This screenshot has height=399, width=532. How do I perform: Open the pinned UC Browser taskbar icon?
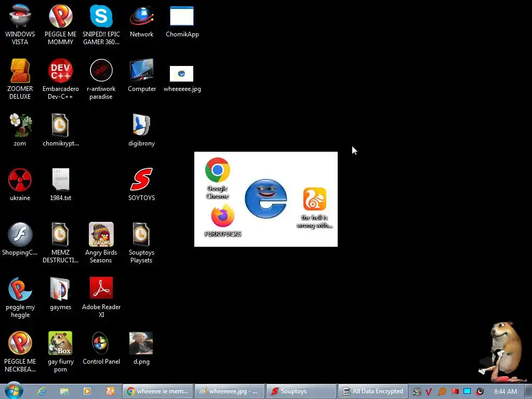tap(110, 391)
